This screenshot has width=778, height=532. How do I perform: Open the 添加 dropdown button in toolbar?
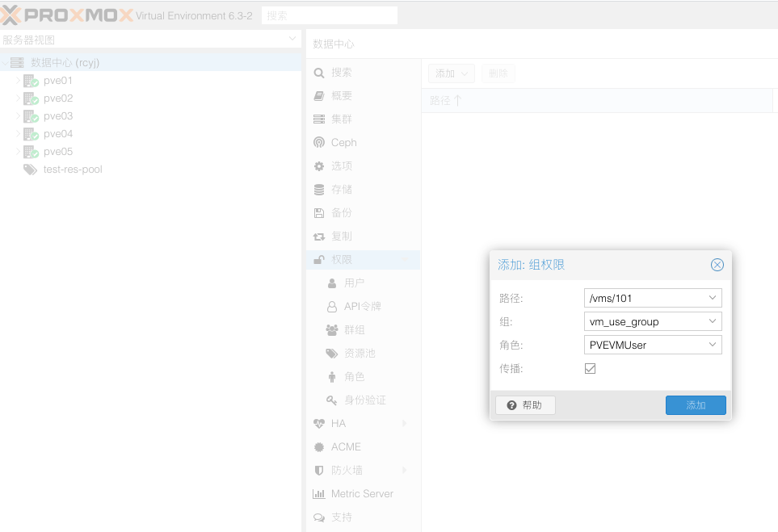451,73
